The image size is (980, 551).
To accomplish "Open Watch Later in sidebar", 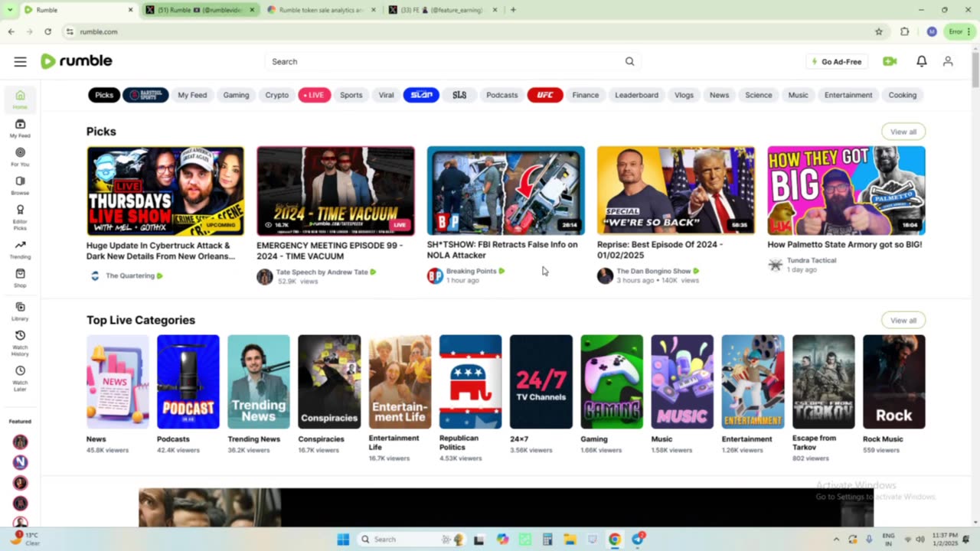I will point(20,378).
